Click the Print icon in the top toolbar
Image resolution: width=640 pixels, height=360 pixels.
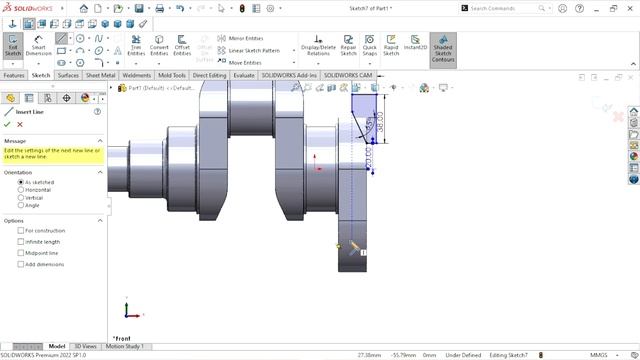pos(160,8)
